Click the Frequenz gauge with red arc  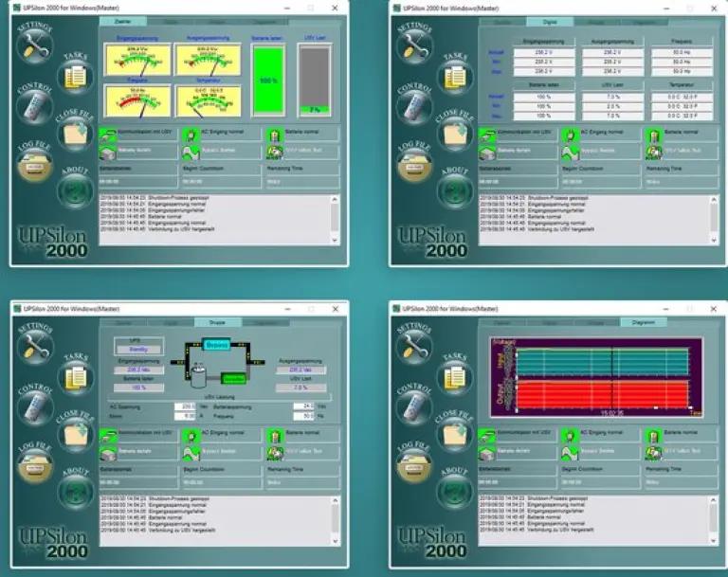pos(137,101)
